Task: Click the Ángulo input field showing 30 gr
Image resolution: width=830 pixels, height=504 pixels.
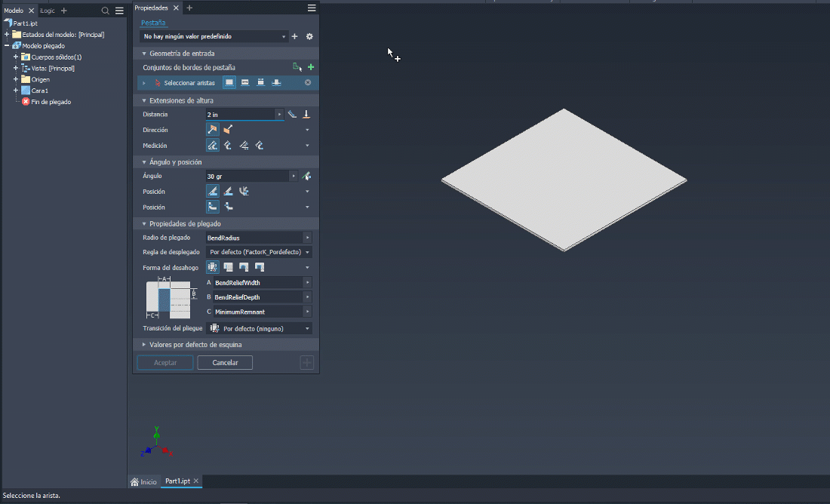Action: (x=247, y=177)
